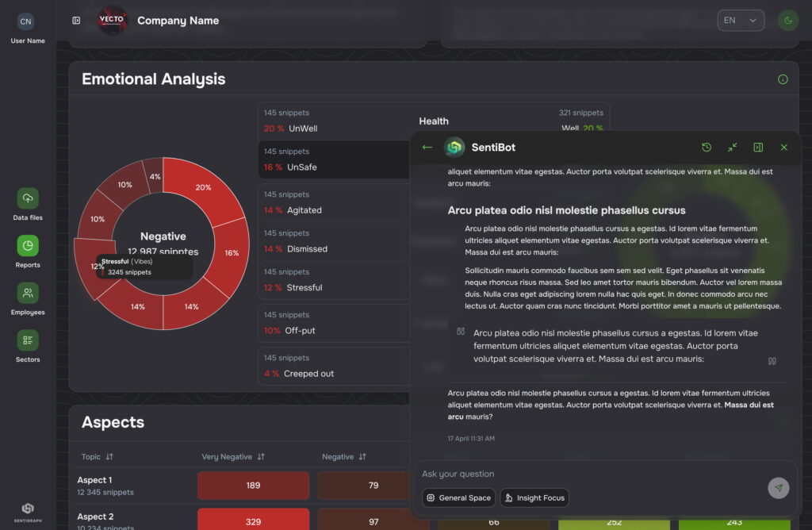Click the Insight Focus button
Screen dimensions: 812x530
(534, 498)
